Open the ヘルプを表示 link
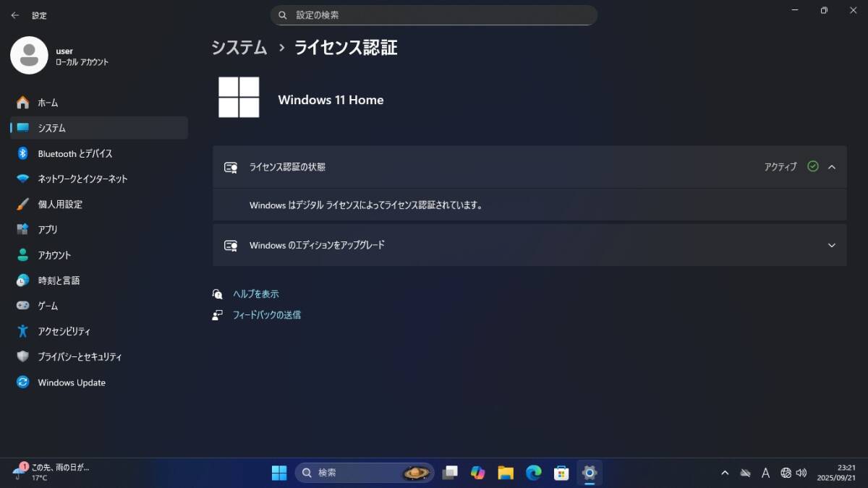This screenshot has height=488, width=868. pos(255,294)
